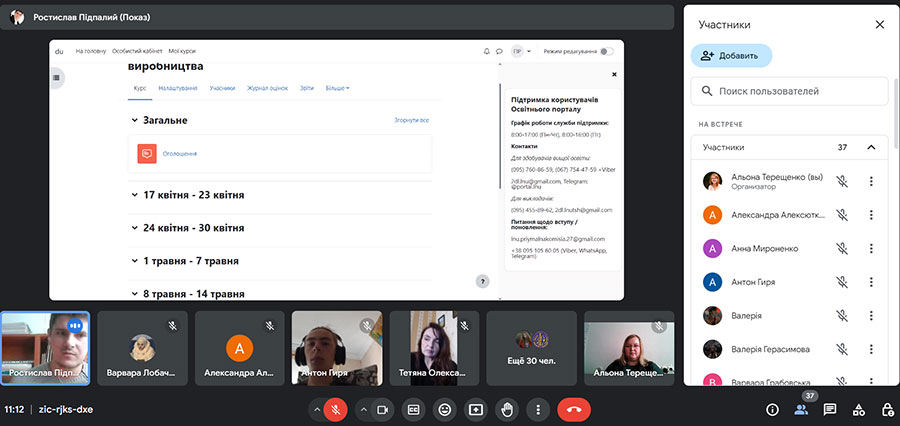Open the activities icon

859,409
